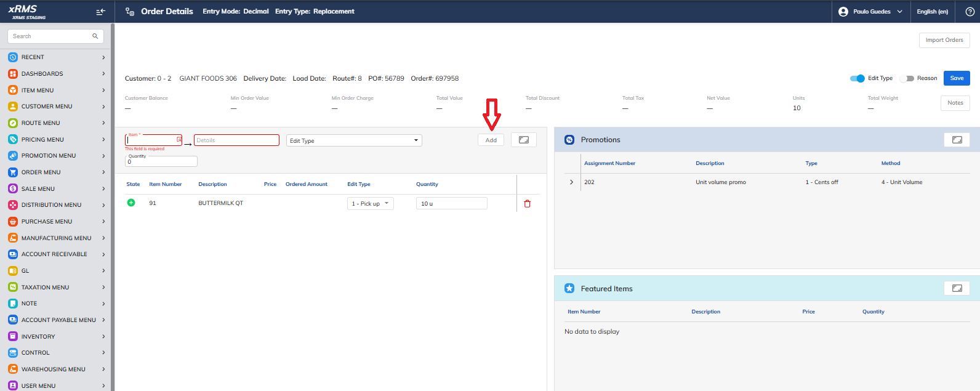Click the user profile avatar icon
Image resolution: width=980 pixels, height=391 pixels.
tap(843, 12)
